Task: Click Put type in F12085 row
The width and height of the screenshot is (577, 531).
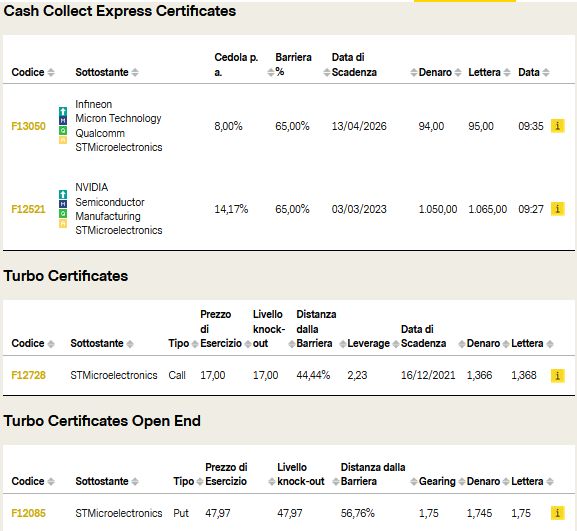Action: [x=181, y=513]
